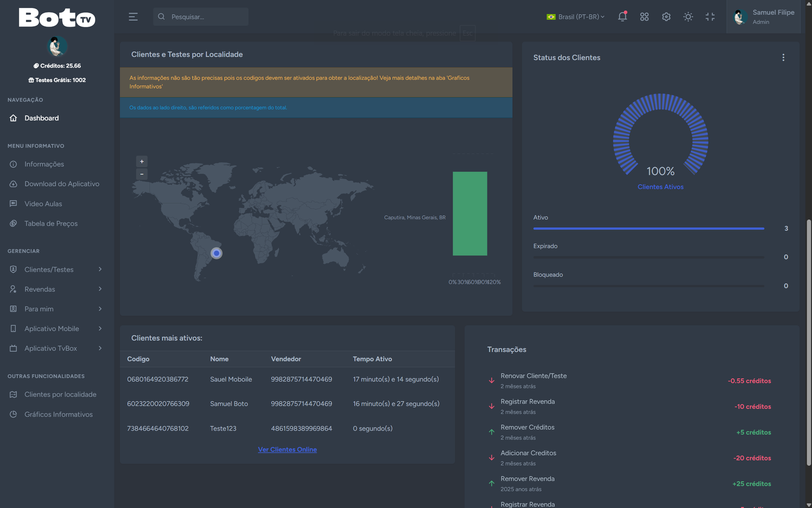Screen dimensions: 812x508
Task: Click the sidebar profile avatar
Action: tap(57, 47)
